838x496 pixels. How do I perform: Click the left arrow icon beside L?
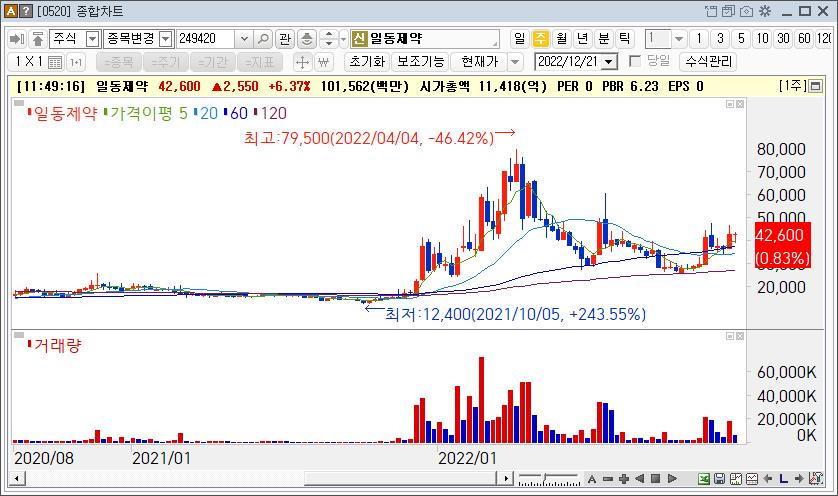point(767,478)
